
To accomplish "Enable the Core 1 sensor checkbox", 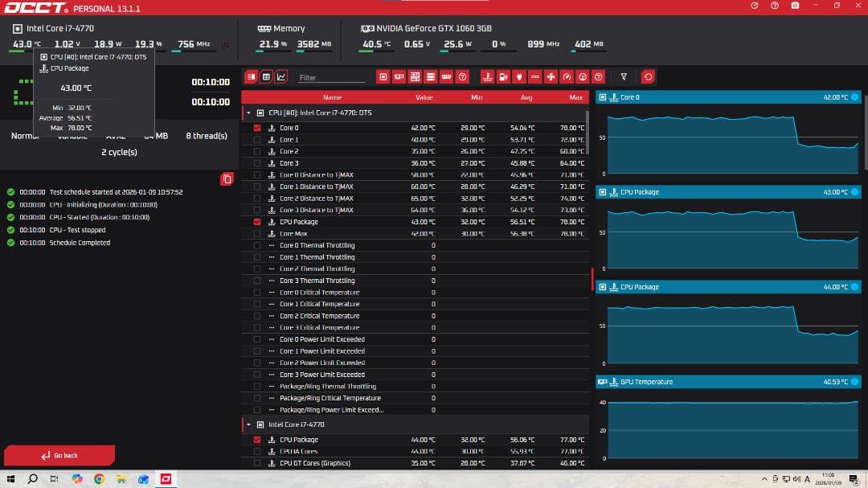I will pos(257,140).
